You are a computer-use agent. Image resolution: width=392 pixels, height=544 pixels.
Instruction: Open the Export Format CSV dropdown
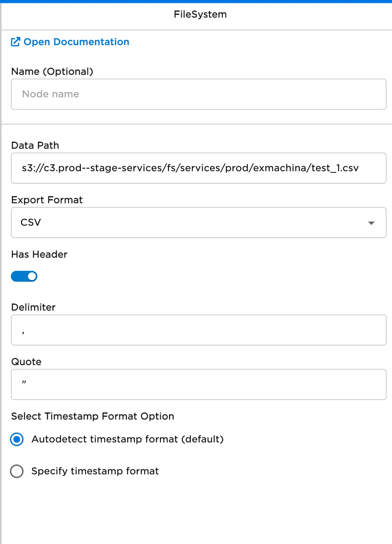pyautogui.click(x=199, y=223)
